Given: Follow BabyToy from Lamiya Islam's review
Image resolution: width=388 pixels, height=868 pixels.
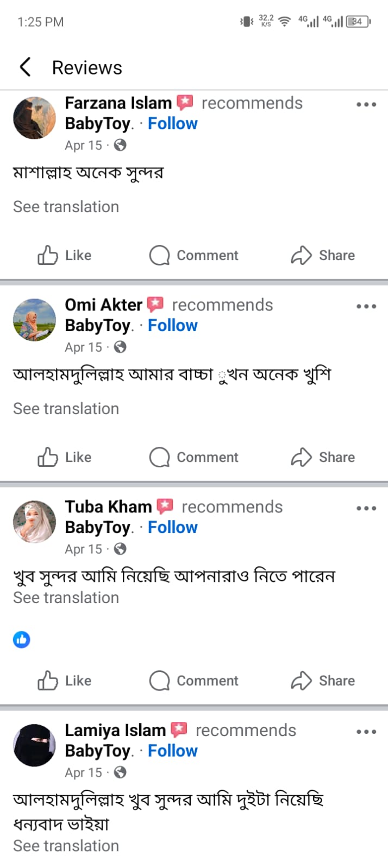Looking at the screenshot, I should coord(172,751).
